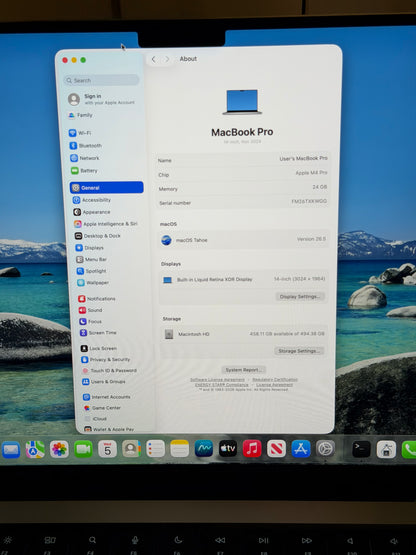The height and width of the screenshot is (555, 416).
Task: Click the Memory row
Action: (243, 188)
